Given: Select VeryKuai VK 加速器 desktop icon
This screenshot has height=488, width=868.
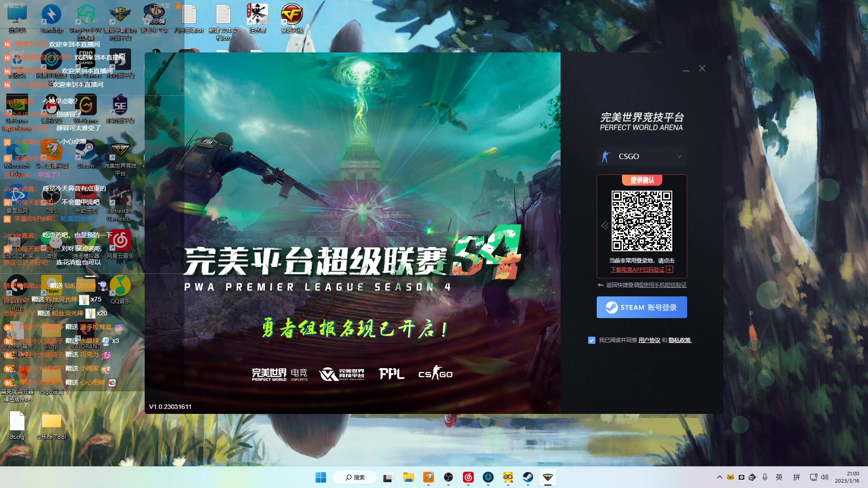Looking at the screenshot, I should 85,22.
